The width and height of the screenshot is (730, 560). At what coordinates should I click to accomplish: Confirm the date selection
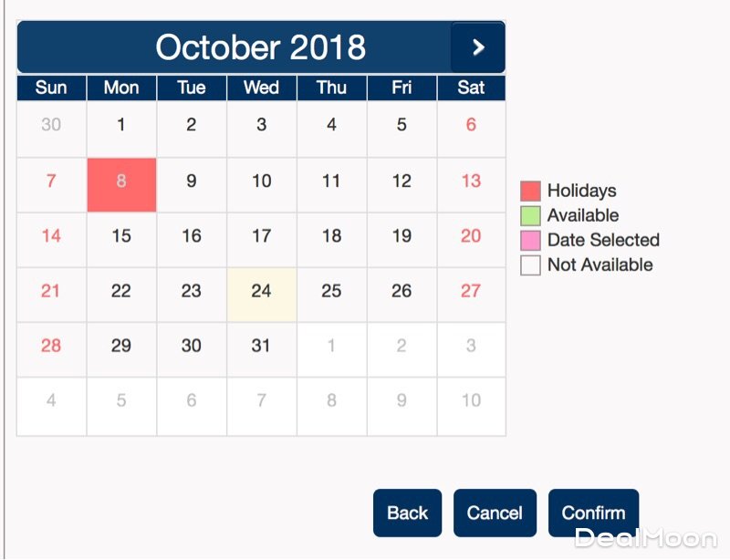593,513
